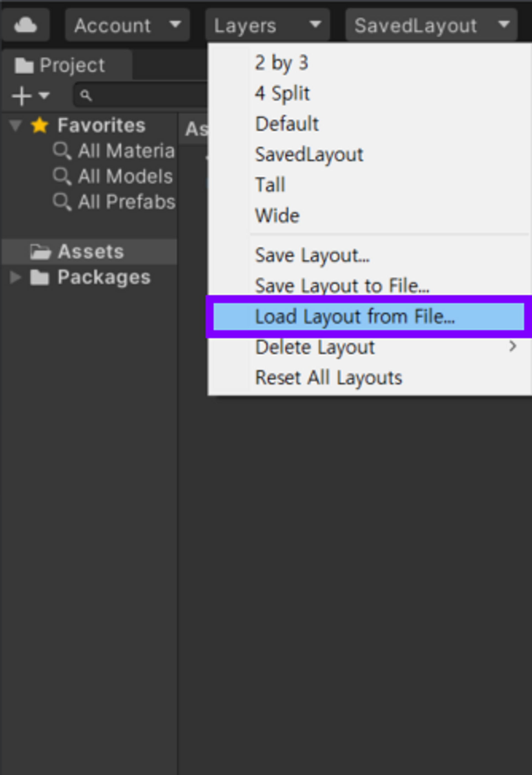This screenshot has height=775, width=532.
Task: Click the project search input field
Action: pyautogui.click(x=140, y=95)
